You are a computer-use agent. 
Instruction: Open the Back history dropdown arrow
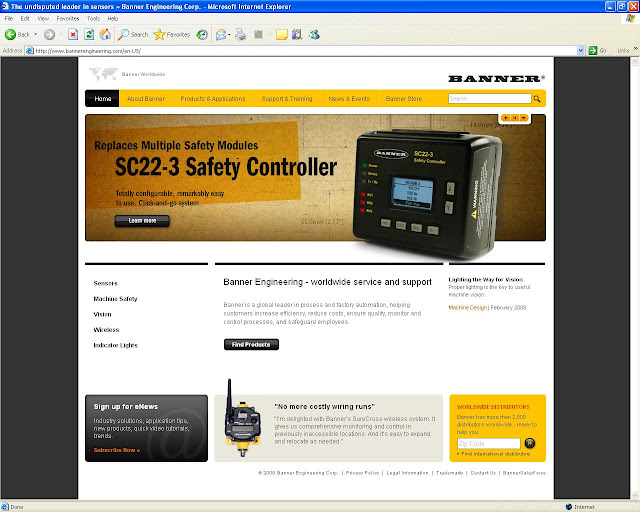(x=36, y=35)
